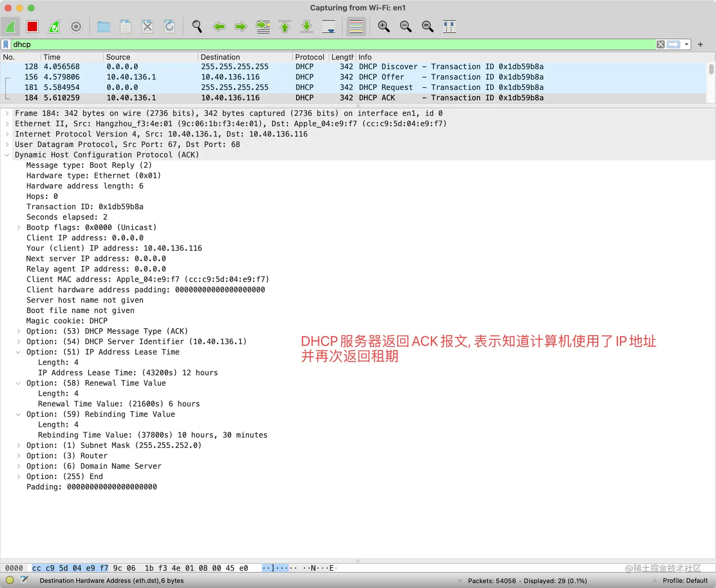Viewport: 716px width, 588px height.
Task: Collapse Option 51 IP Address Lease Time
Action: tap(18, 352)
